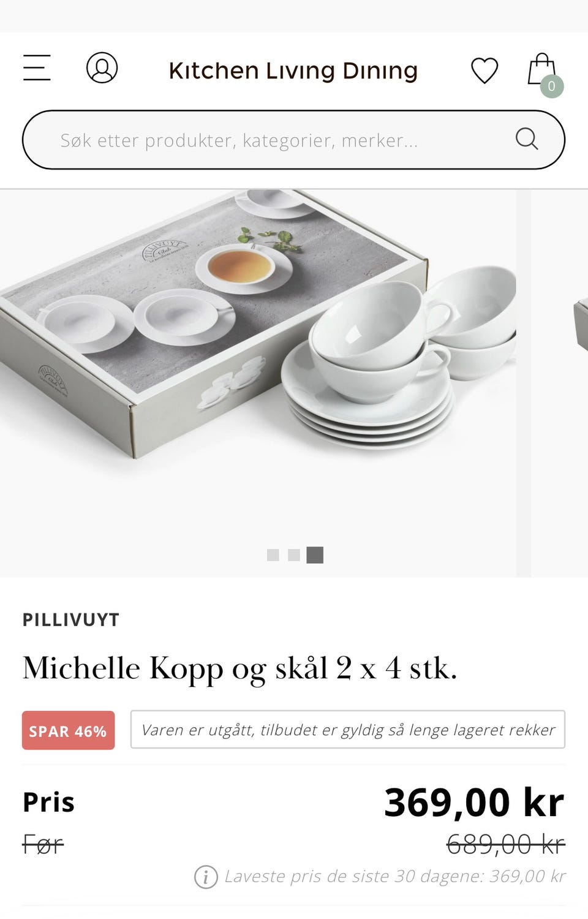
Task: Open the user account profile icon
Action: [102, 67]
